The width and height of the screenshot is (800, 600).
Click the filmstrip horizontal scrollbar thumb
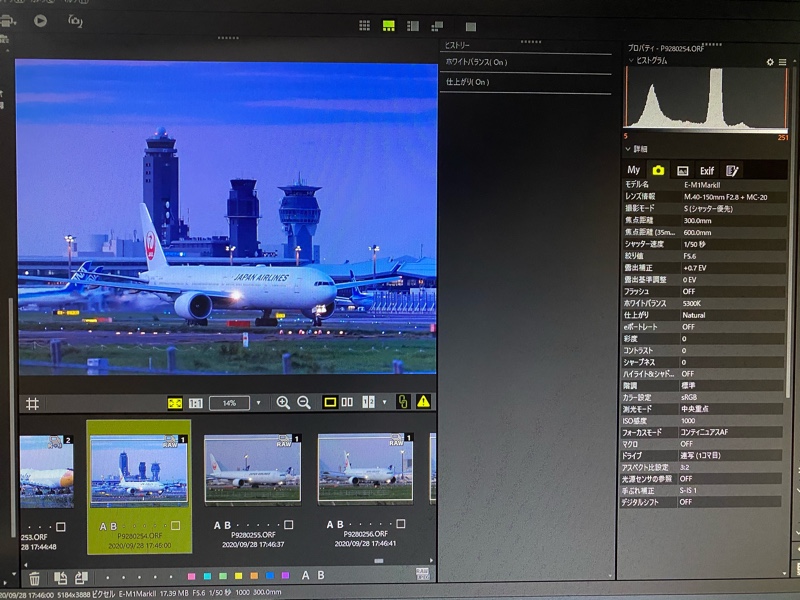pos(379,561)
